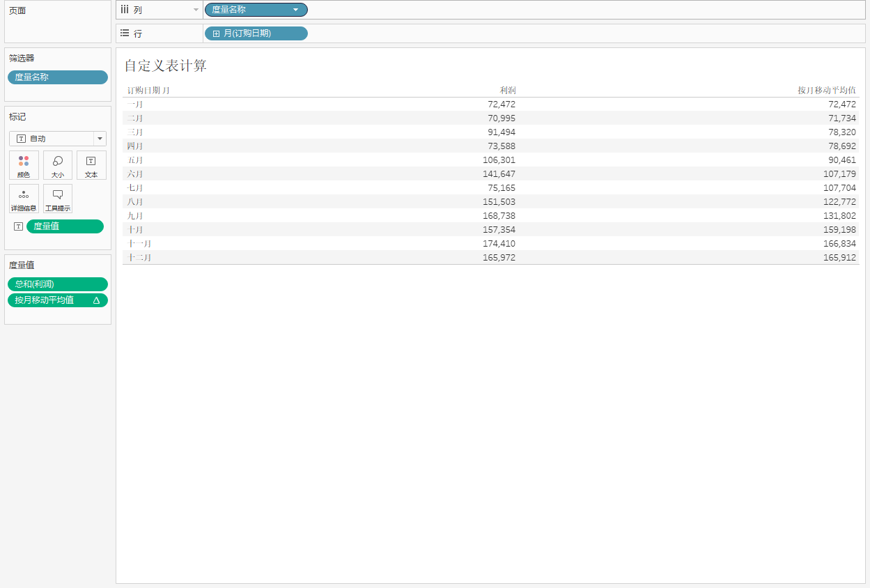Click the table calculation delta on 按月移动平均值 pill
Screen dimensions: 870x588
click(96, 300)
